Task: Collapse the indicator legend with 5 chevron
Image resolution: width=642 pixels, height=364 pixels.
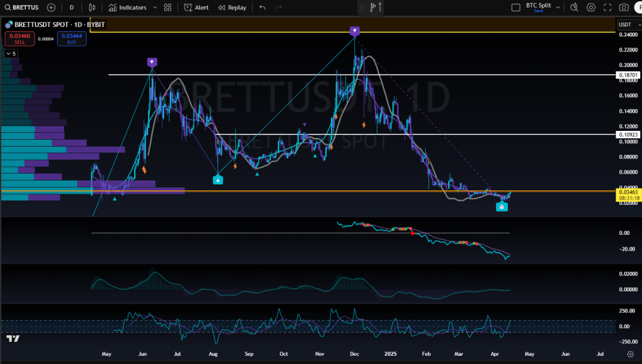Action: [x=11, y=54]
